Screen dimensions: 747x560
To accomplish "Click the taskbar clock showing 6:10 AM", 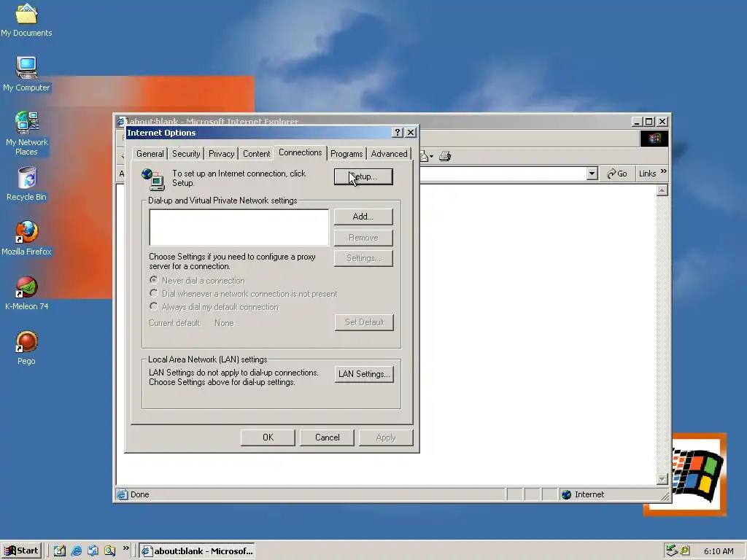I will pyautogui.click(x=719, y=551).
